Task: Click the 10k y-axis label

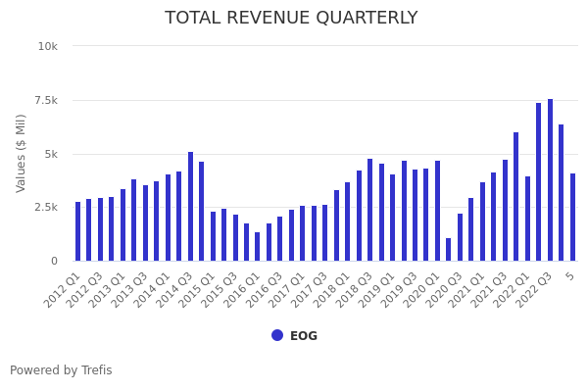Action: pos(48,46)
